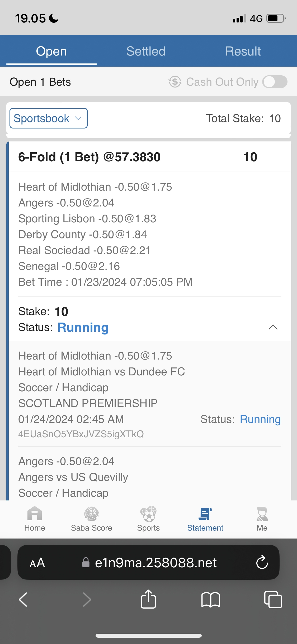Tap the 6-Fold (1 Bet) @57.3830 header
297x644 pixels.
pyautogui.click(x=89, y=157)
